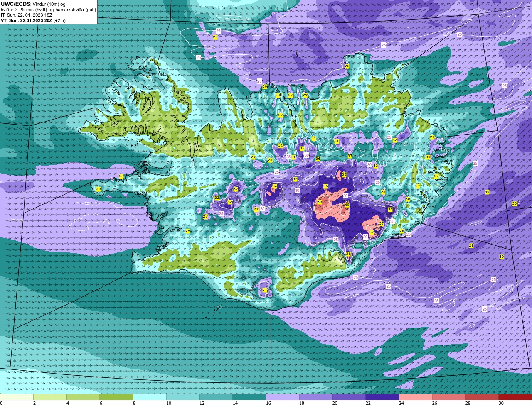Click the yellow gust label 26 on north coast

[x=347, y=66]
